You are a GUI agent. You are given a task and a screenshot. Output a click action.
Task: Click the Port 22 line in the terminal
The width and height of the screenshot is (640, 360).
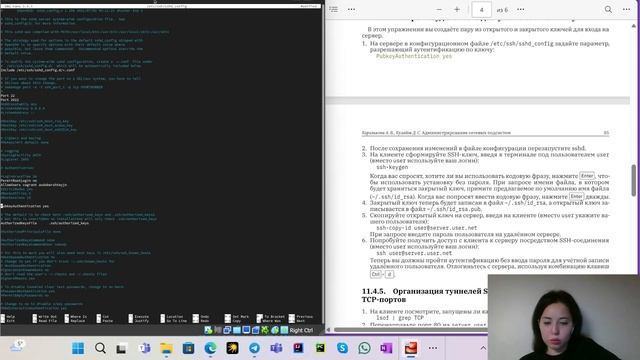tap(8, 96)
